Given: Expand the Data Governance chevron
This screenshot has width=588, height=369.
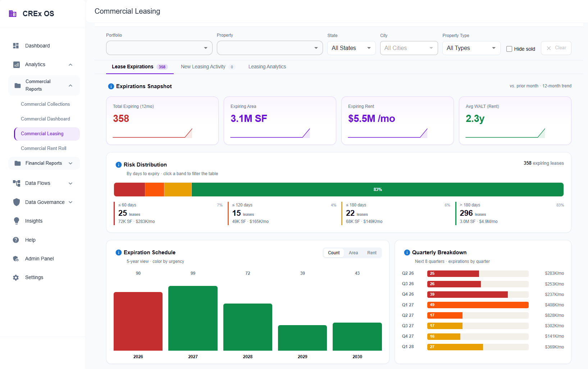Looking at the screenshot, I should pyautogui.click(x=70, y=202).
